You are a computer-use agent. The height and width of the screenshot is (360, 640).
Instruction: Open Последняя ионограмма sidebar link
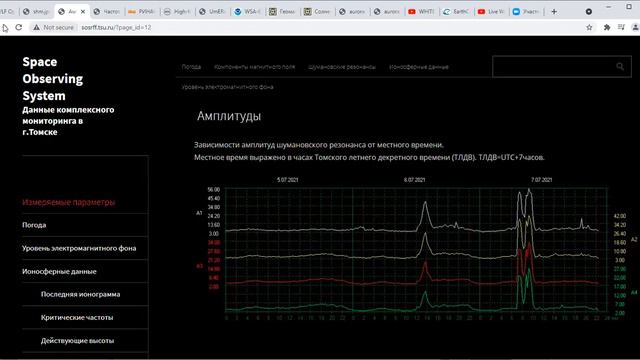pyautogui.click(x=80, y=294)
